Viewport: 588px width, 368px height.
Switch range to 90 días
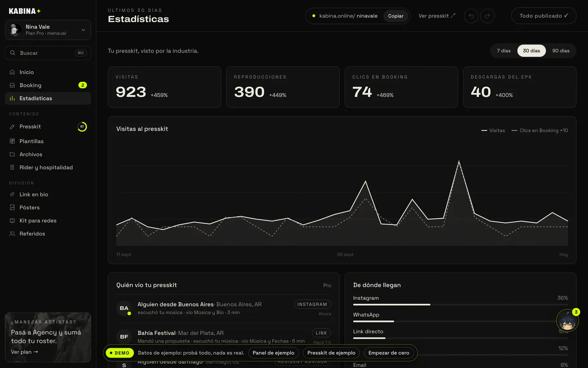pyautogui.click(x=561, y=51)
